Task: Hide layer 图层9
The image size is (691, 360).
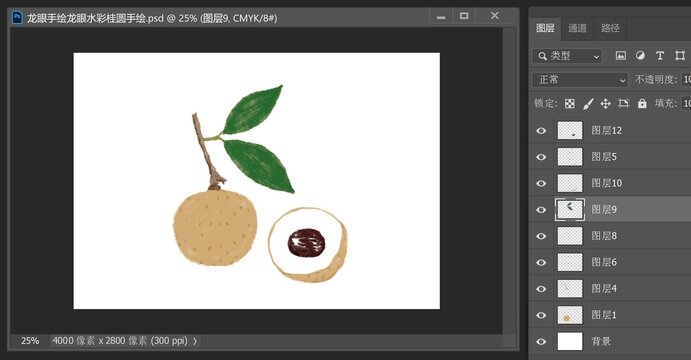Action: (541, 210)
